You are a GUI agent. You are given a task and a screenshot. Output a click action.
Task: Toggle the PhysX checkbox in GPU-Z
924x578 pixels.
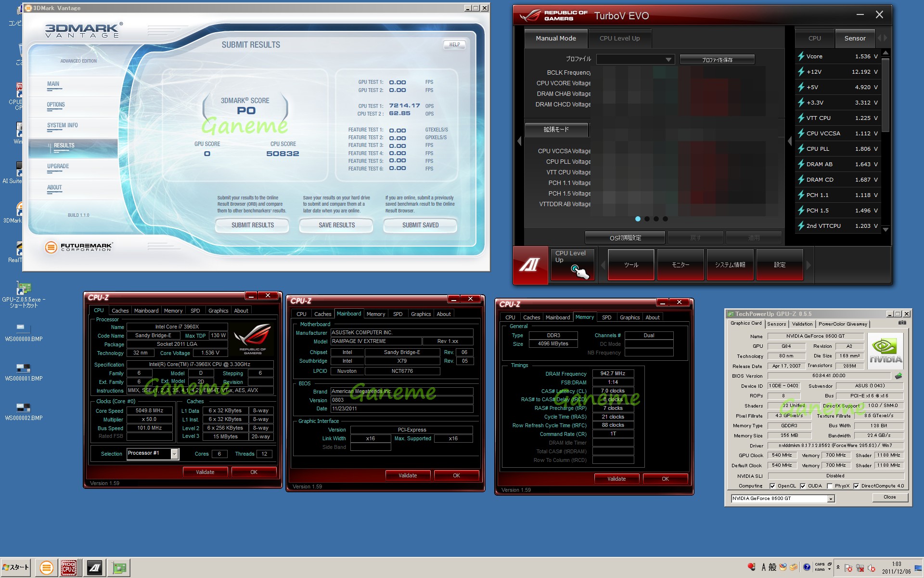click(830, 486)
